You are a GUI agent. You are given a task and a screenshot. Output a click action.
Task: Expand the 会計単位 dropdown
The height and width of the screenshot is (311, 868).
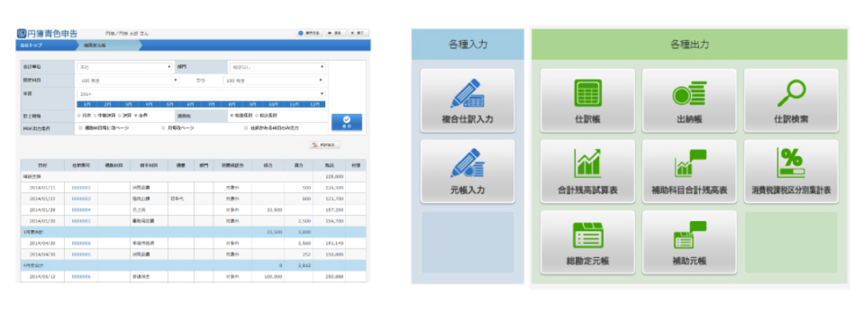click(x=125, y=67)
